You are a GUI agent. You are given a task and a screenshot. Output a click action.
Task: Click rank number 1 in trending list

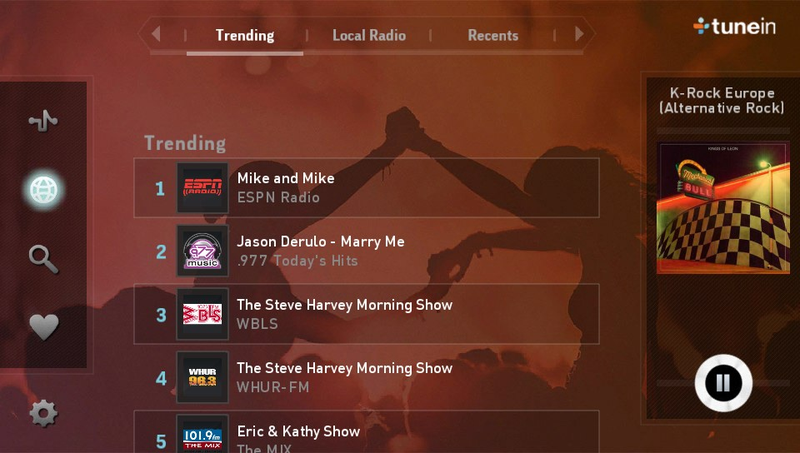[160, 189]
